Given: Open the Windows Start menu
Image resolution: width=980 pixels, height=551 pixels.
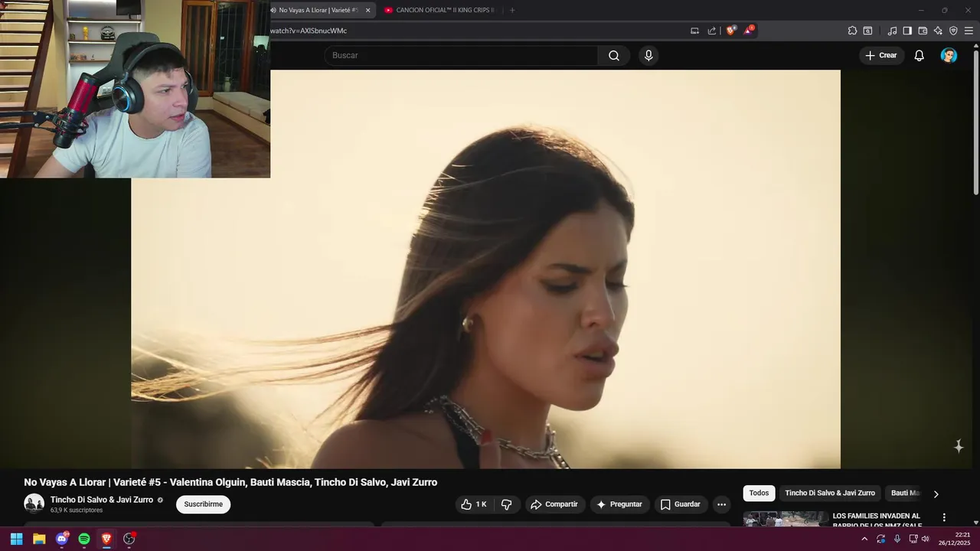Looking at the screenshot, I should tap(16, 539).
